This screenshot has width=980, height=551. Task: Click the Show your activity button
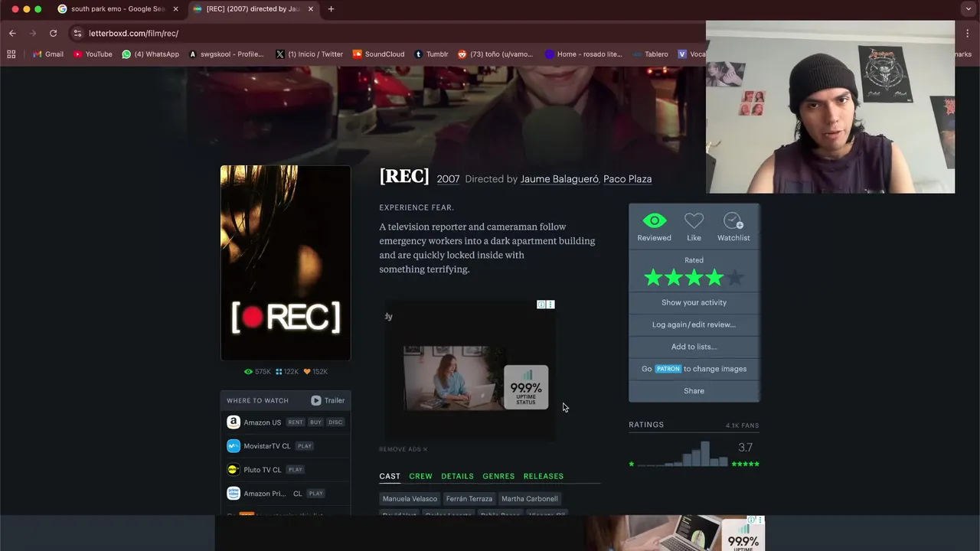(x=694, y=302)
